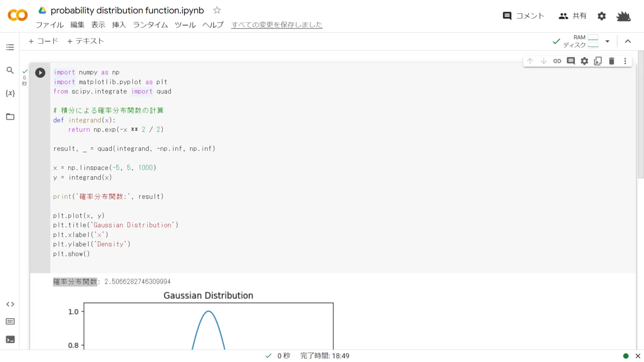Image resolution: width=644 pixels, height=362 pixels.
Task: Open the cell's editor settings gear
Action: coord(584,61)
